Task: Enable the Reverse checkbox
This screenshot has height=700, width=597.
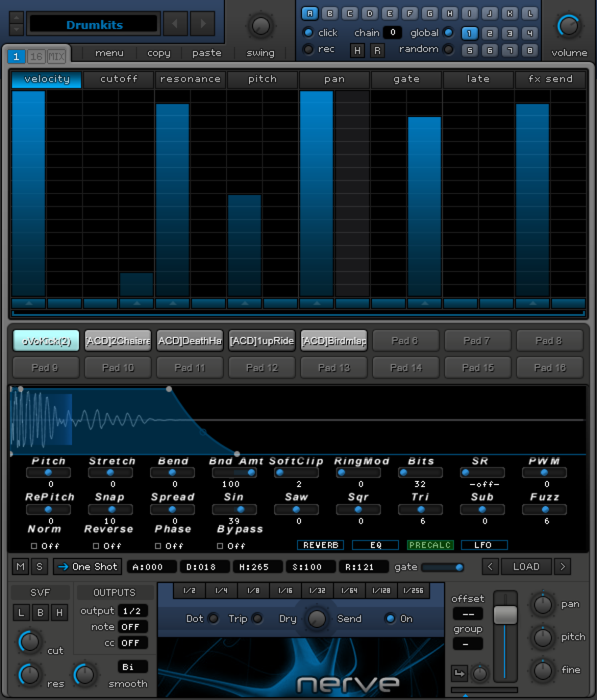Action: tap(96, 546)
